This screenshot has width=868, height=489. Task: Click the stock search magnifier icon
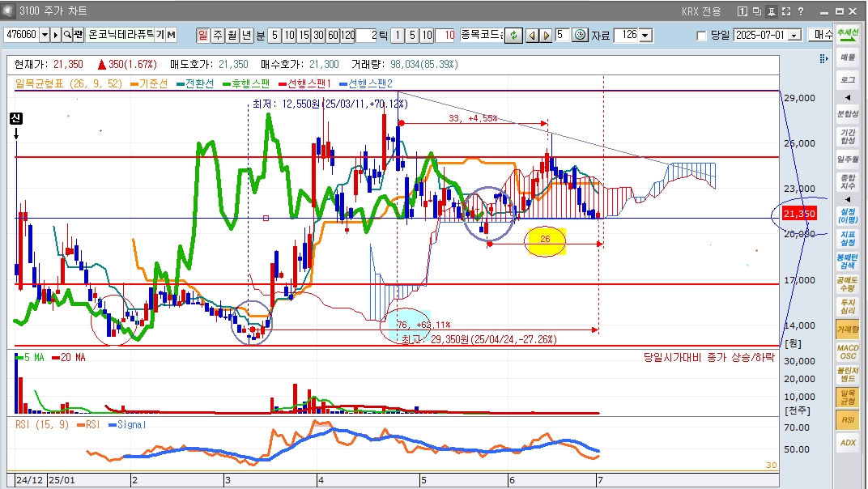pyautogui.click(x=67, y=36)
